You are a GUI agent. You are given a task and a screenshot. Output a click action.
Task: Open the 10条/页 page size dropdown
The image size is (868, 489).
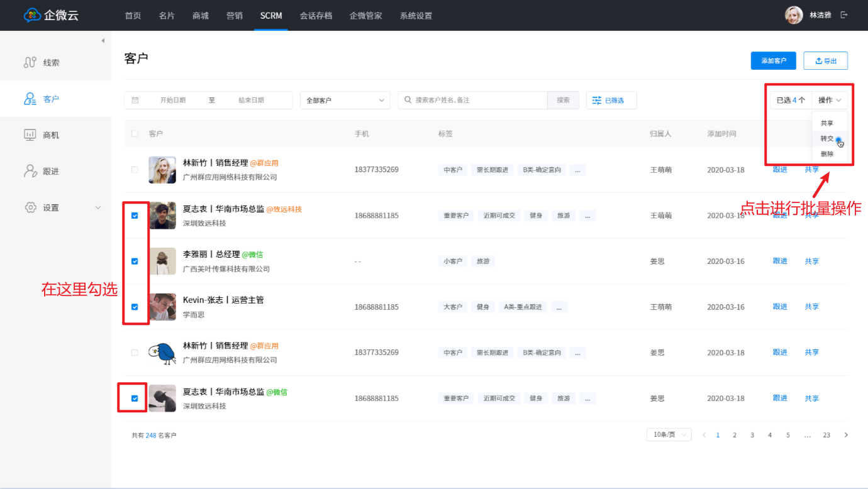(x=669, y=434)
